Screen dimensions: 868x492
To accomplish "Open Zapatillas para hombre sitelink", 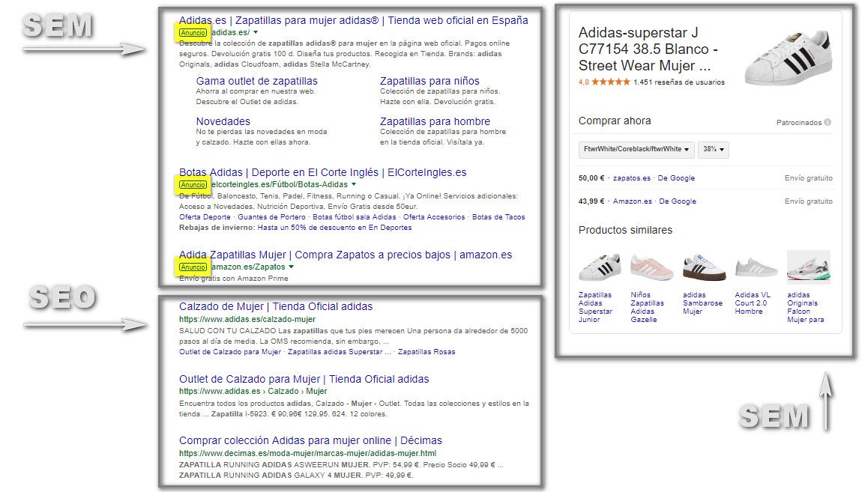I will tap(435, 121).
